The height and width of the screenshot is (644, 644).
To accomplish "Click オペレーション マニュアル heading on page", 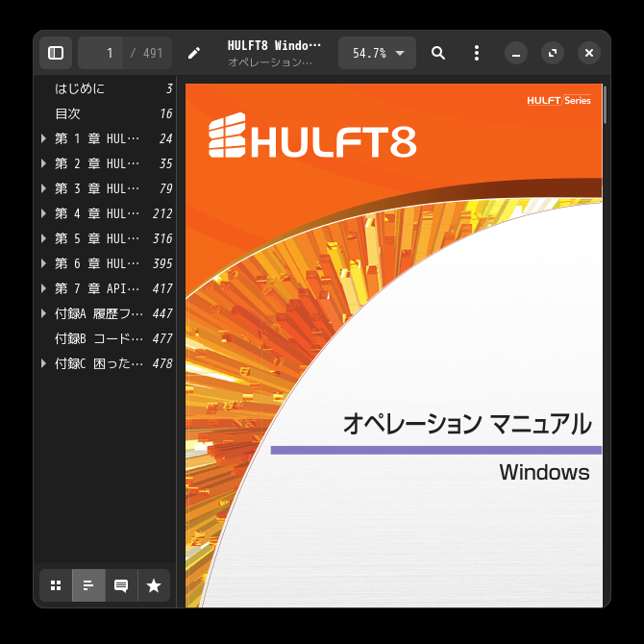I will point(467,424).
